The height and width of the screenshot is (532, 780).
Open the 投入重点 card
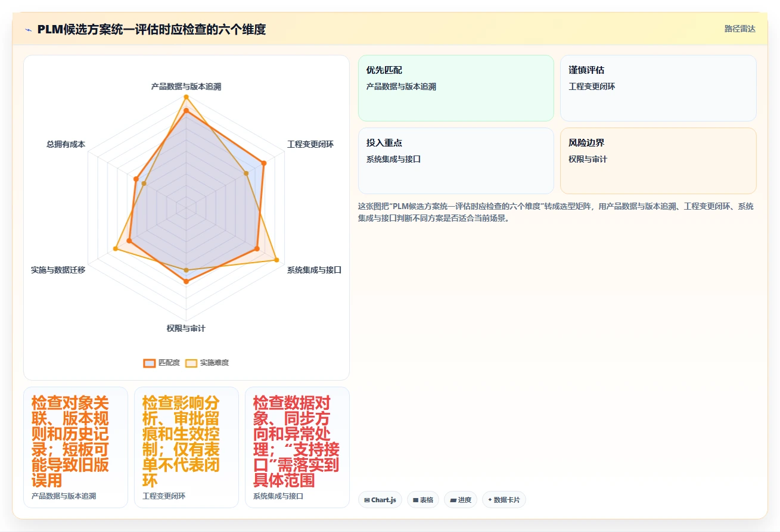tap(456, 161)
